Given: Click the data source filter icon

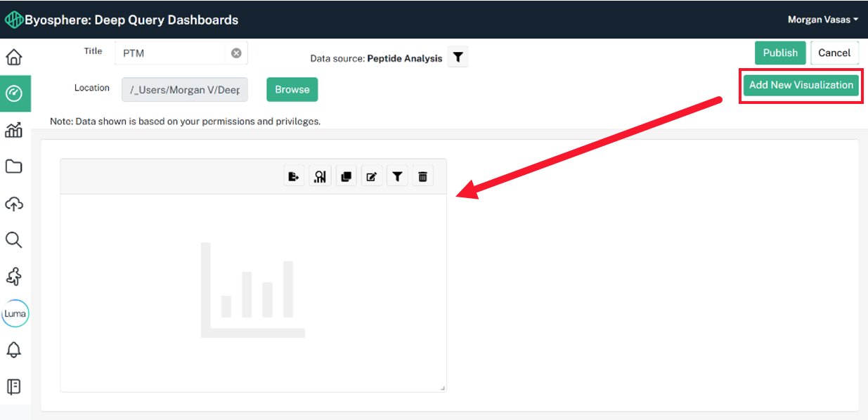Looking at the screenshot, I should (458, 58).
